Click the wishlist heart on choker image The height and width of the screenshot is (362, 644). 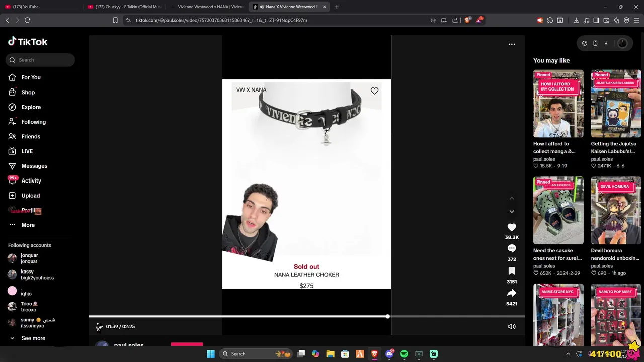pos(374,91)
